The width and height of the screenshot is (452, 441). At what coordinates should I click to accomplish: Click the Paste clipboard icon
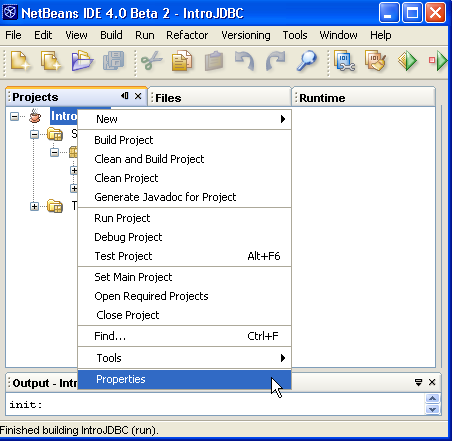[x=214, y=61]
